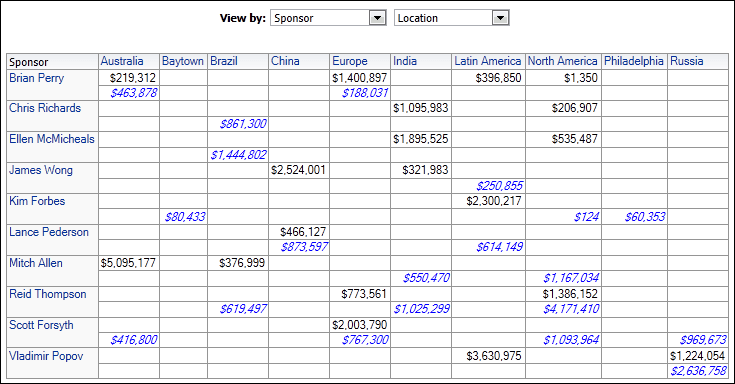Image resolution: width=735 pixels, height=384 pixels.
Task: Select the $3,630,975 cell
Action: [x=488, y=356]
